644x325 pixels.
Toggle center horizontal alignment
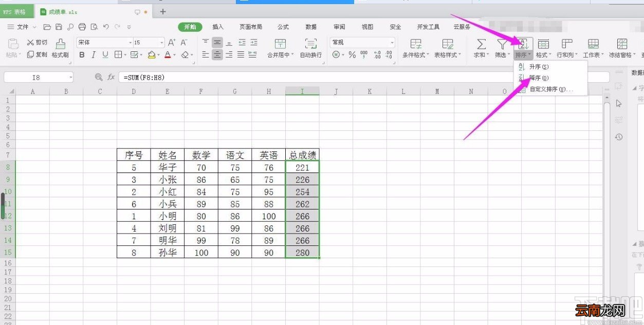(x=217, y=54)
